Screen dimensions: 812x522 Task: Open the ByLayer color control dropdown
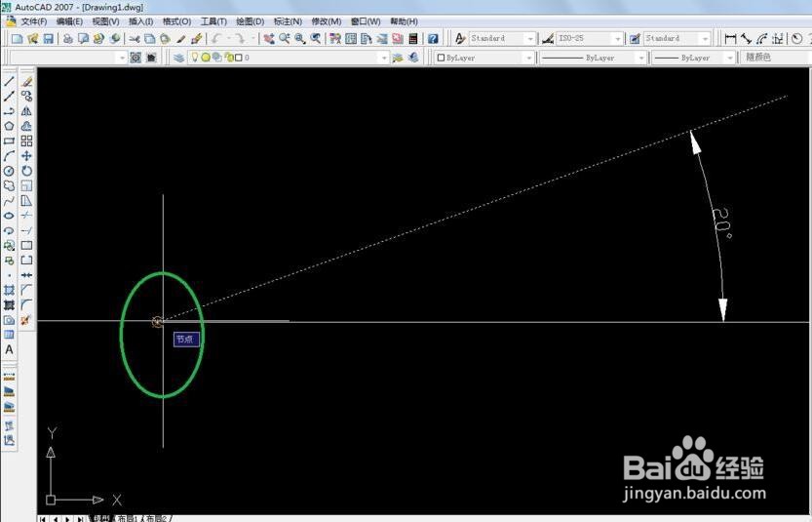point(528,58)
